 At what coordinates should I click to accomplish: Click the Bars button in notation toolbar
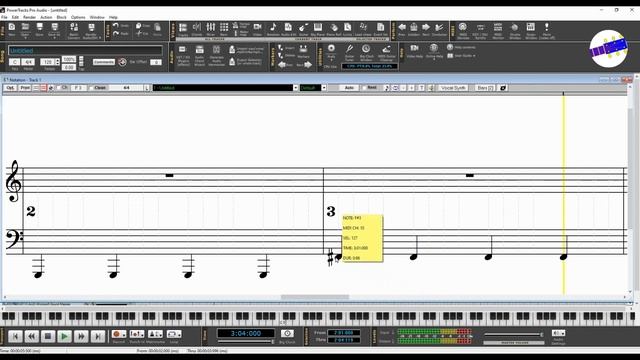click(x=485, y=88)
